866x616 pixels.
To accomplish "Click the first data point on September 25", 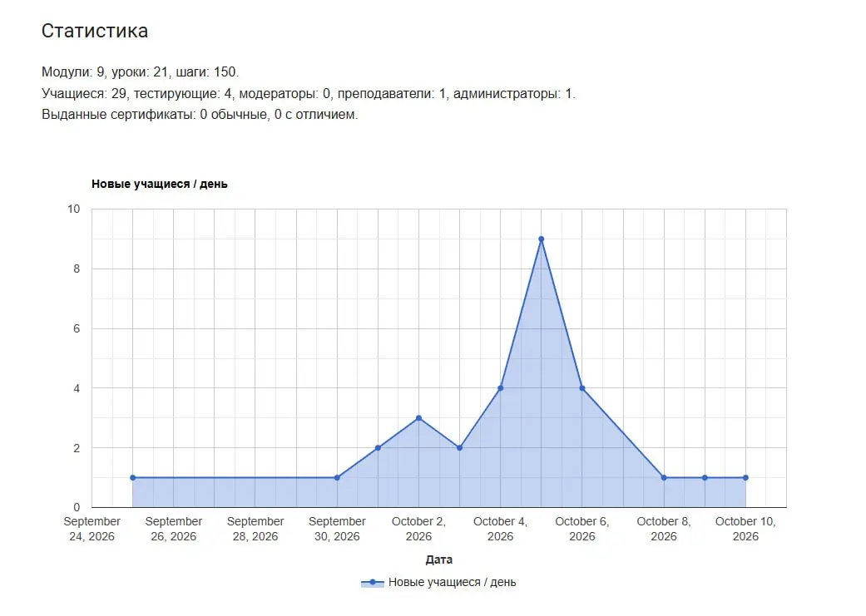I will 132,477.
